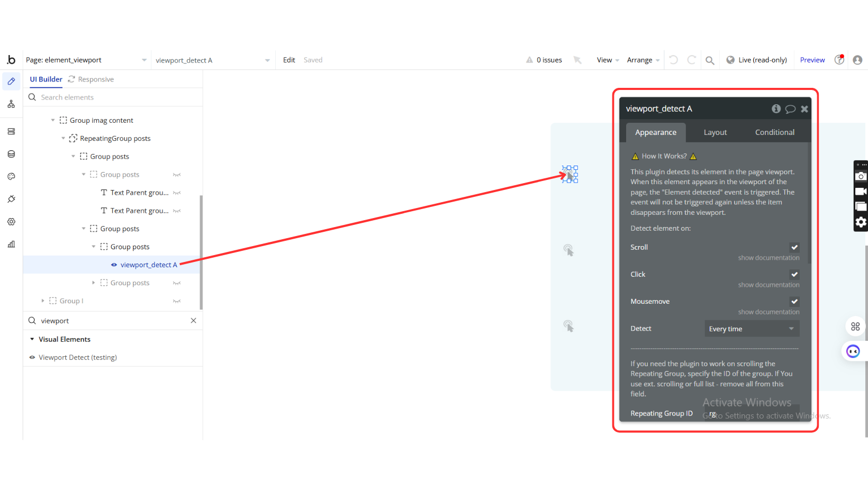Image resolution: width=868 pixels, height=489 pixels.
Task: Open the Backend workflows server icon
Action: point(11,131)
